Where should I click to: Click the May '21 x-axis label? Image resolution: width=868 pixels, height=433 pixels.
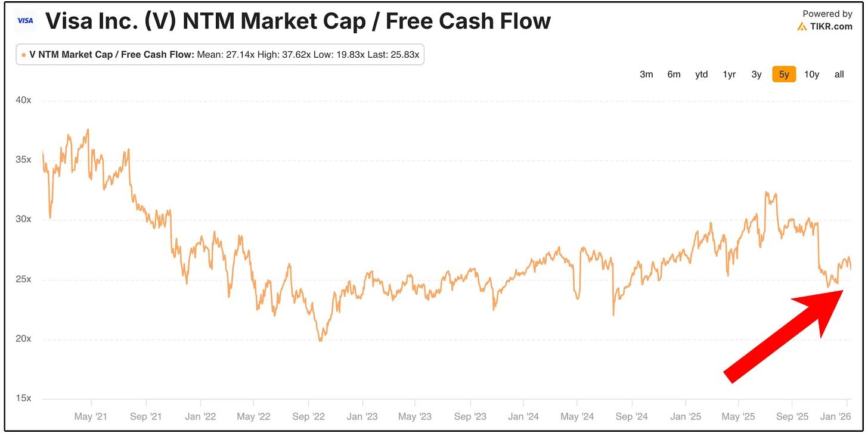coord(91,417)
